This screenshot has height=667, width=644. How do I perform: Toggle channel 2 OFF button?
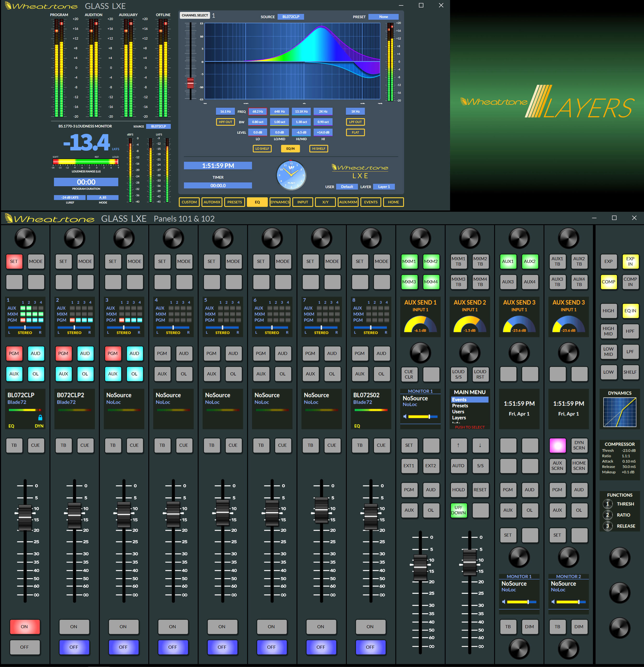pos(74,647)
